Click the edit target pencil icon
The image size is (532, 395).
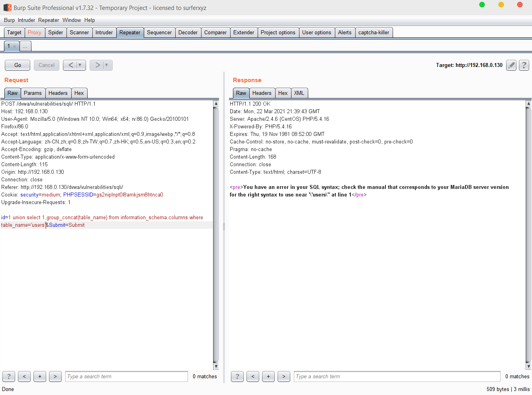click(x=511, y=65)
